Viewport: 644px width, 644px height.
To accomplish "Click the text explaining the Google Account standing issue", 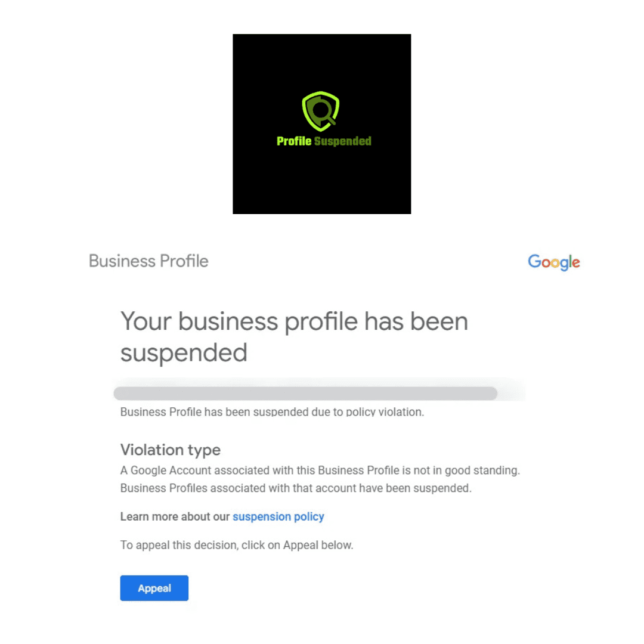I will click(320, 479).
